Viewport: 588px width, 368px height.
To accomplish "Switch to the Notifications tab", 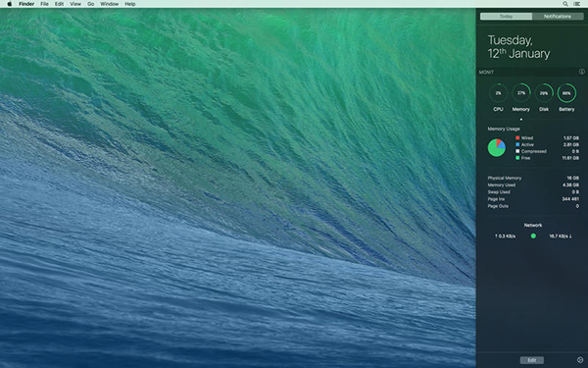I will tap(558, 16).
